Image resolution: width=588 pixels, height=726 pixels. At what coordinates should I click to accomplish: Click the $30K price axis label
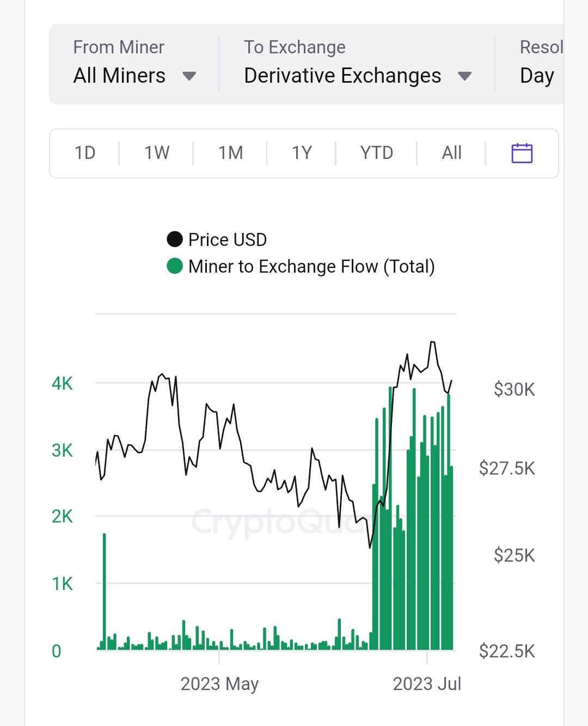(514, 390)
